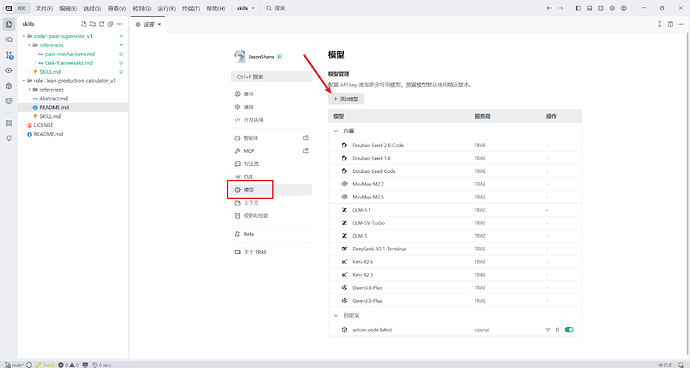Open the explorer header three-dot menu
The height and width of the screenshot is (368, 690).
pyautogui.click(x=119, y=24)
